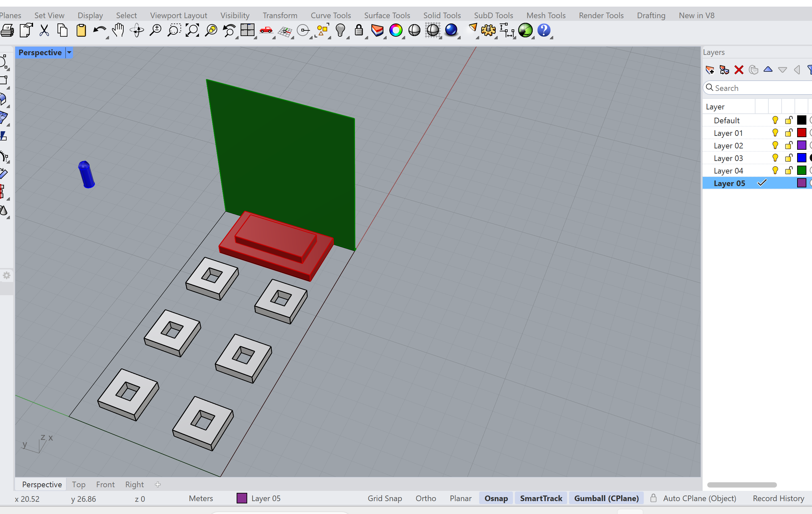The image size is (812, 514).
Task: Open the Perspective viewport dropdown arrow
Action: (x=69, y=52)
